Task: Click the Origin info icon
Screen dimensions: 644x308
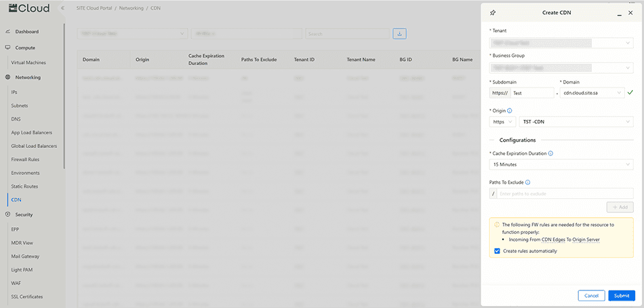Action: tap(510, 111)
